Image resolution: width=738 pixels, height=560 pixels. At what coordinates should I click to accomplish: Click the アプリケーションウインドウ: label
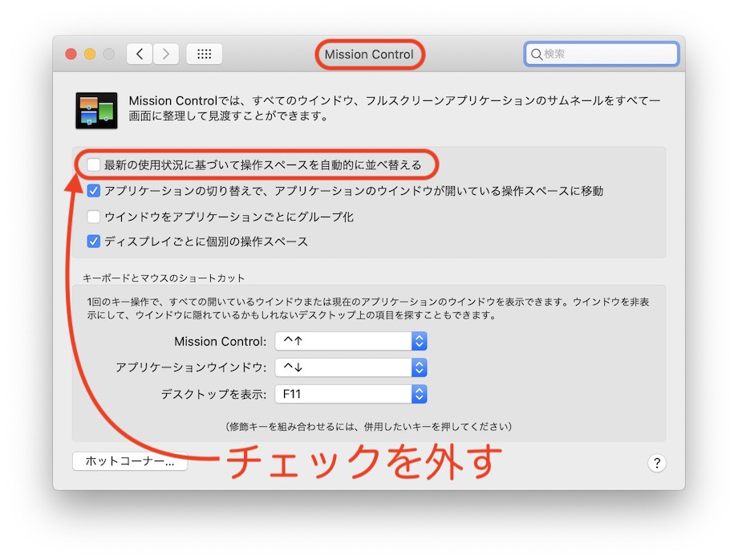tap(191, 367)
